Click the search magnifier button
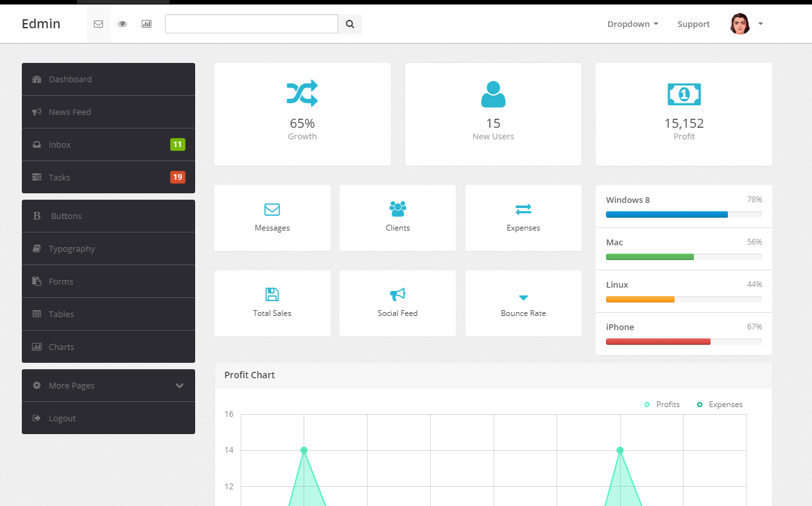 click(350, 24)
